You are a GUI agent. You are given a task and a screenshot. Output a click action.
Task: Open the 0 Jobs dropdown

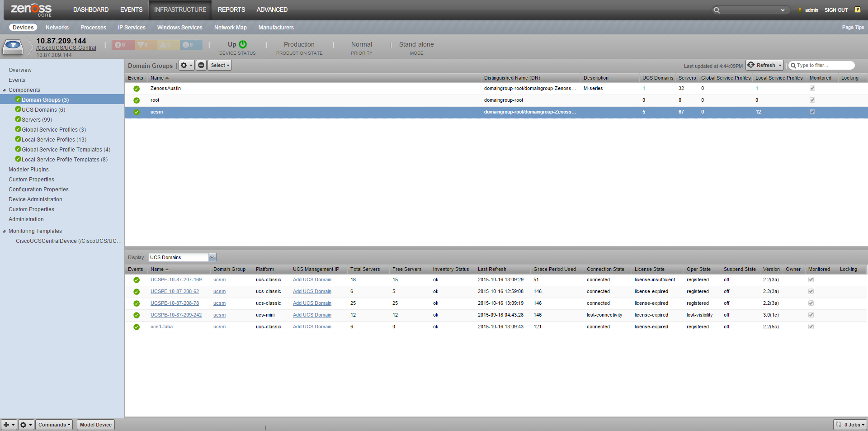pos(850,425)
